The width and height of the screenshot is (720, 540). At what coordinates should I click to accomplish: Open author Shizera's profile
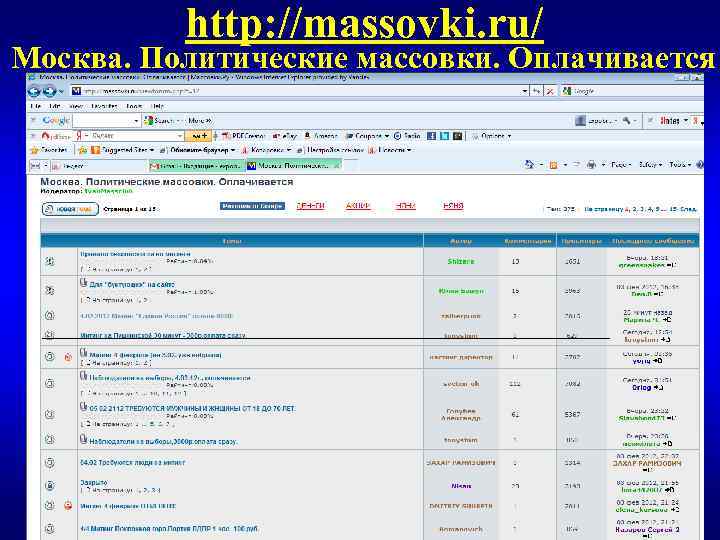tap(461, 261)
